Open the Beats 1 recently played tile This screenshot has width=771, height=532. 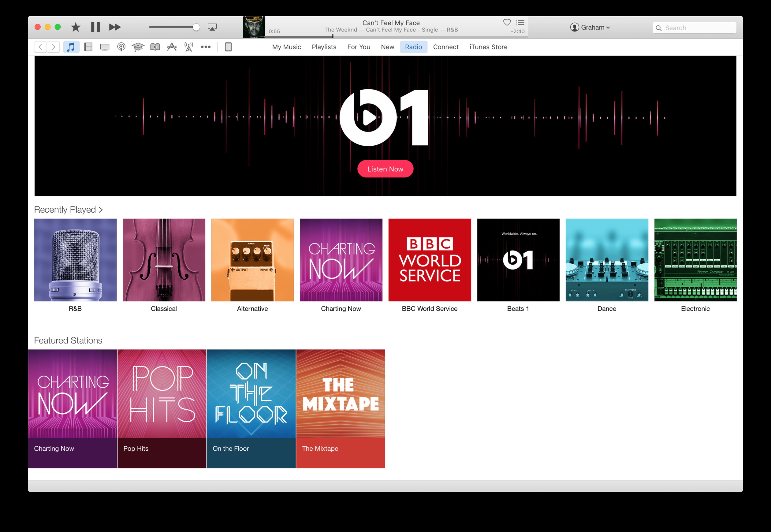518,260
